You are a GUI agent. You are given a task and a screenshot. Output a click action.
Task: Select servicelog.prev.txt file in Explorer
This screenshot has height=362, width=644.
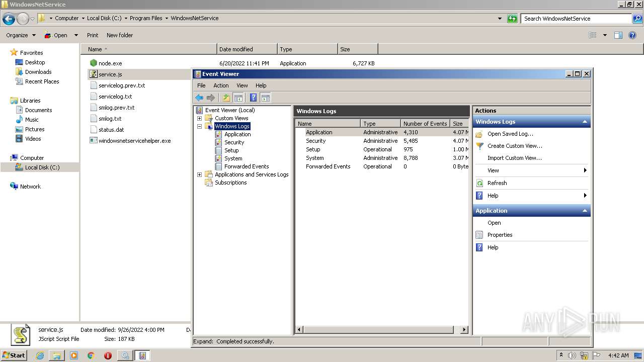pyautogui.click(x=122, y=85)
